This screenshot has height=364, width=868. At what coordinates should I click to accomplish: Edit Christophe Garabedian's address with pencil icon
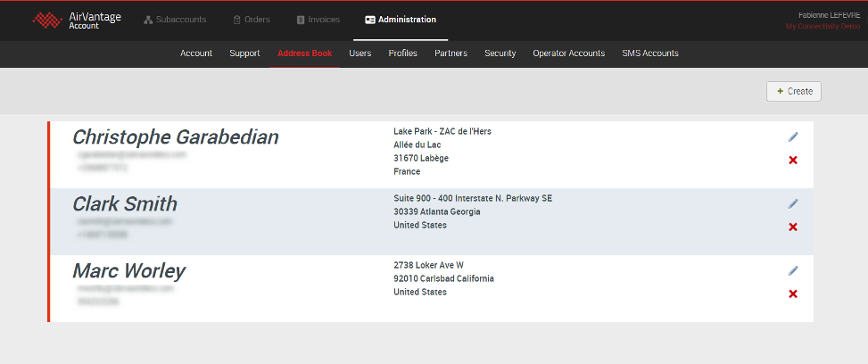pos(793,136)
